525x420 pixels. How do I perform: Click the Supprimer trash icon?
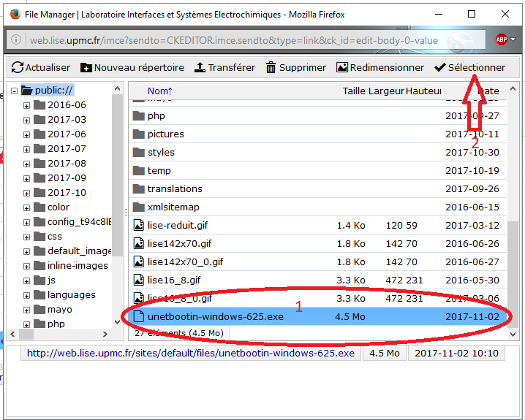pyautogui.click(x=271, y=67)
